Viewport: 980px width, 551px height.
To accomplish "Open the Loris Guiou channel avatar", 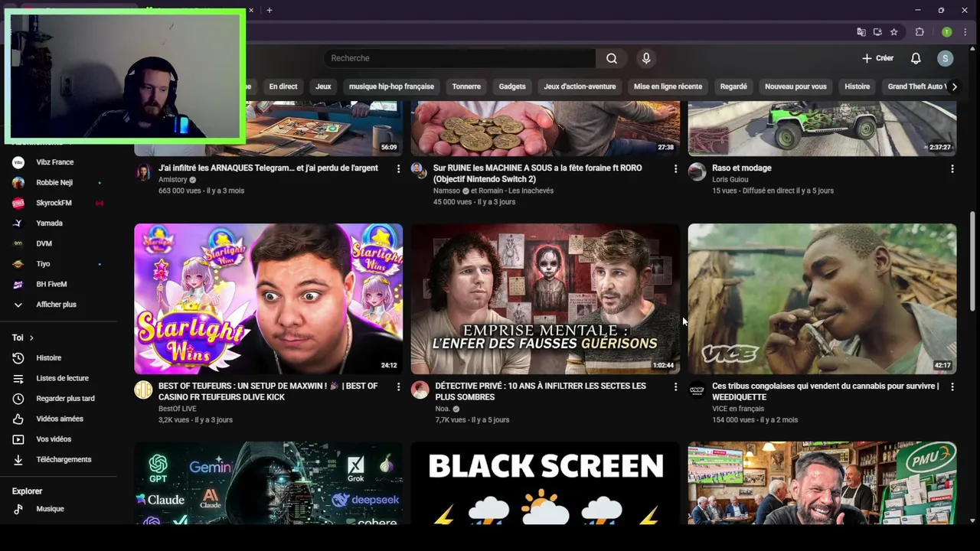I will click(x=697, y=171).
